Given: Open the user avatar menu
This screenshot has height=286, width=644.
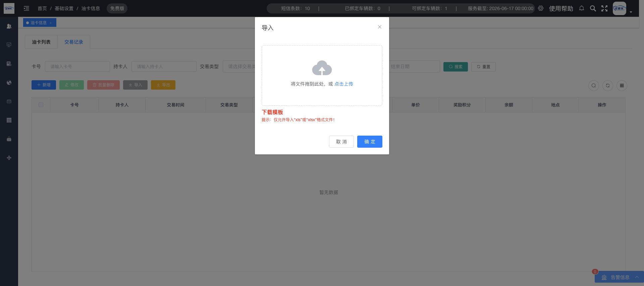Looking at the screenshot, I should pos(620,8).
